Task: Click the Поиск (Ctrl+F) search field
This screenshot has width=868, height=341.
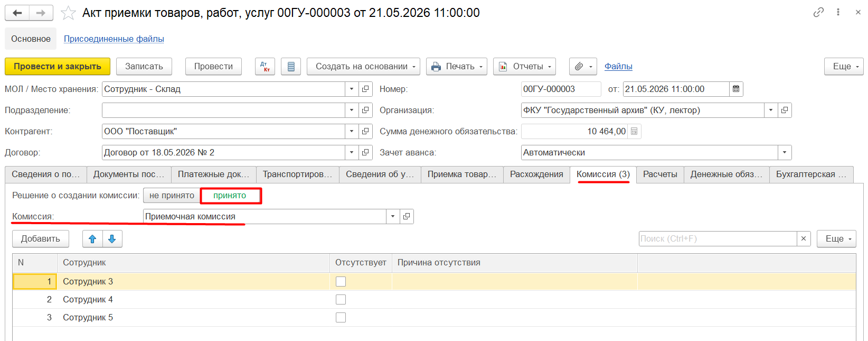Action: tap(718, 239)
